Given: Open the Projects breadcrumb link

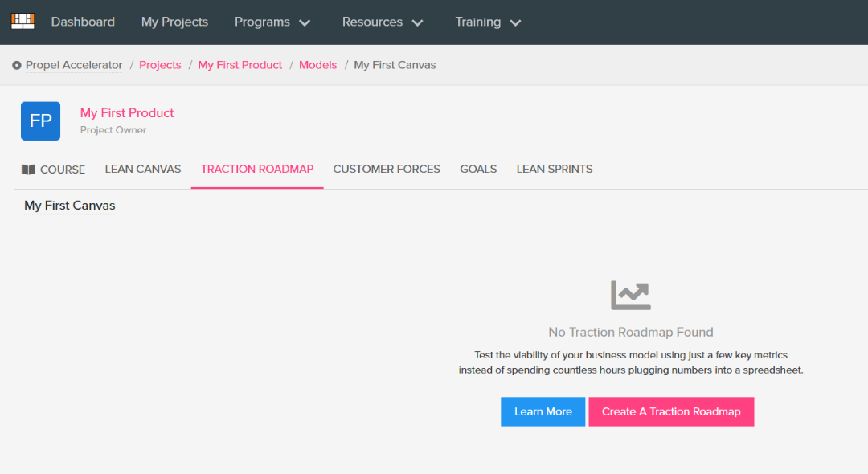Looking at the screenshot, I should 160,65.
